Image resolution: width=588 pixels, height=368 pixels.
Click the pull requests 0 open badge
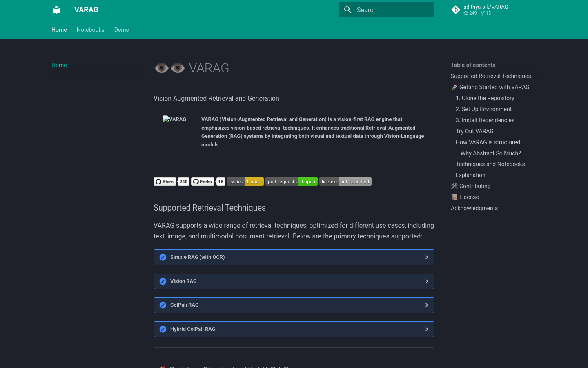291,182
